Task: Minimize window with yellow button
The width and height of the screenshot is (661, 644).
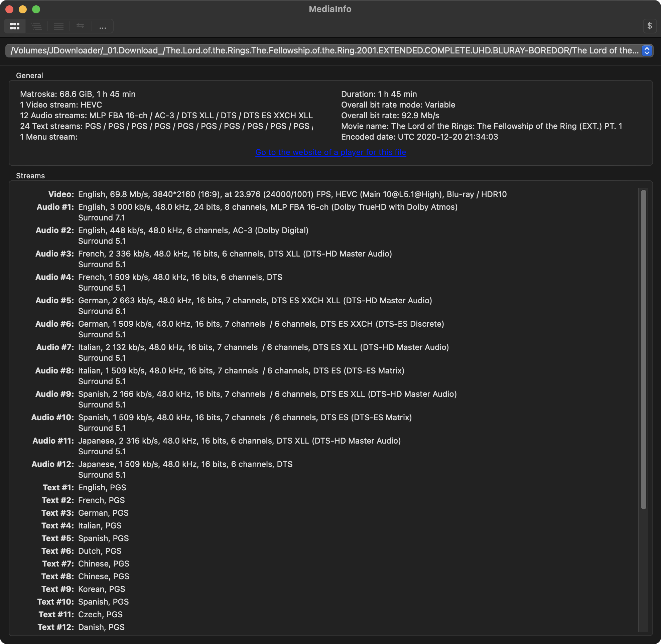Action: [x=23, y=9]
